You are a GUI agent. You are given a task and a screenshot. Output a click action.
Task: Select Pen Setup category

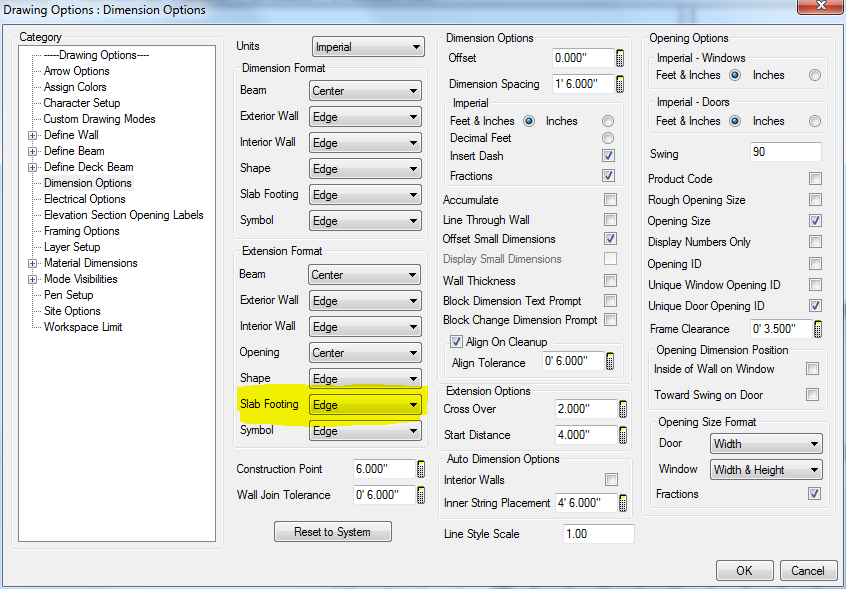pos(69,295)
